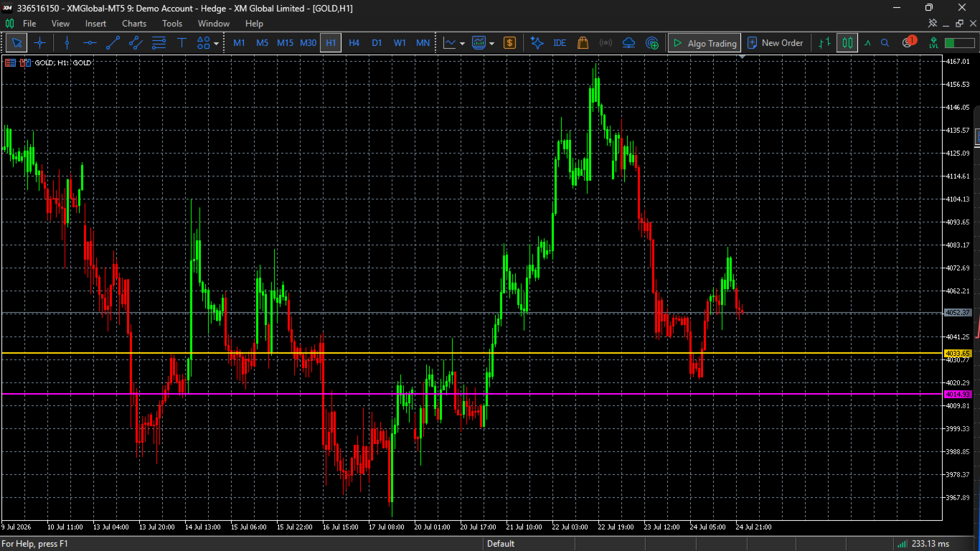
Task: Open the Insert menu
Action: point(95,24)
